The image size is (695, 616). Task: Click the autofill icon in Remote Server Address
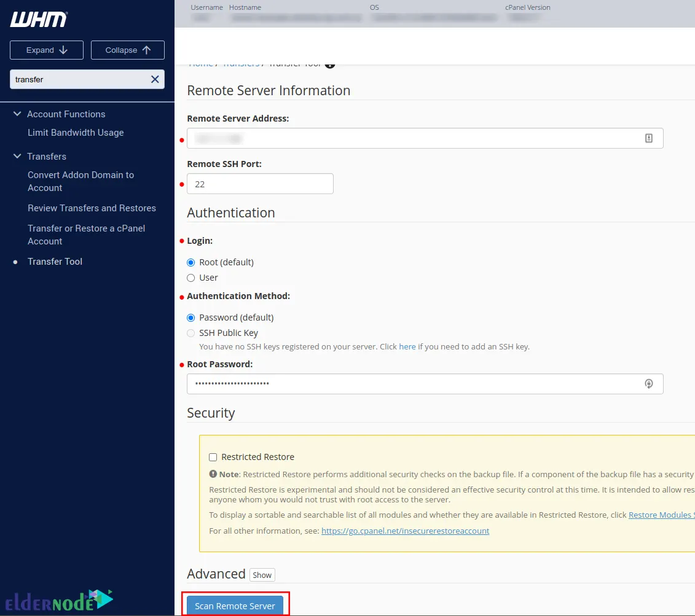click(x=649, y=138)
